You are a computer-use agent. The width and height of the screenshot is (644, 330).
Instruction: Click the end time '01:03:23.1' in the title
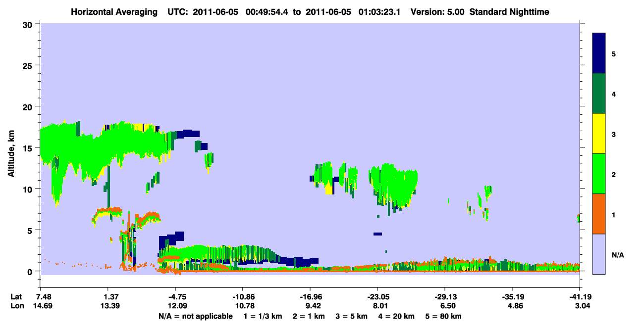(379, 12)
